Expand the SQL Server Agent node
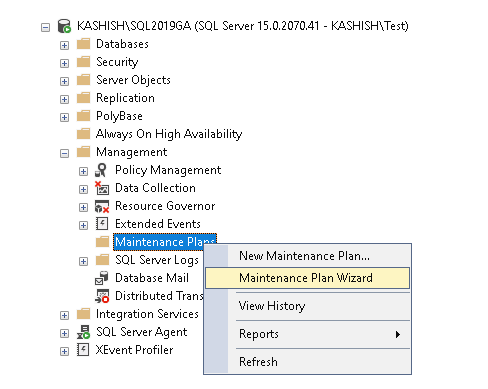The width and height of the screenshot is (488, 389). (x=64, y=333)
